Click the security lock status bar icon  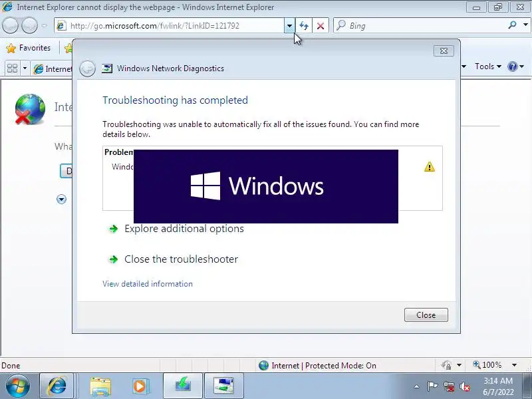coord(446,365)
